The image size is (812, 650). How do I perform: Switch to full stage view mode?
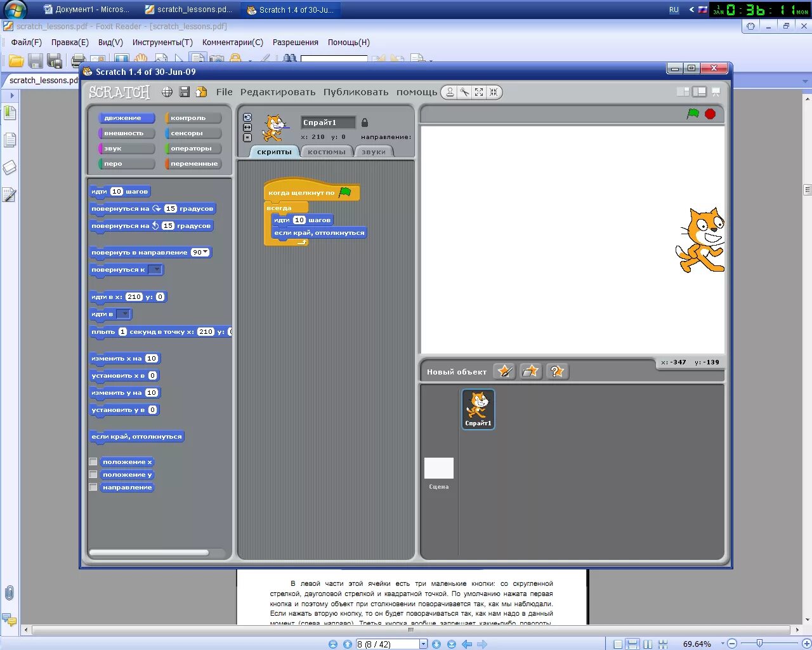pos(699,91)
